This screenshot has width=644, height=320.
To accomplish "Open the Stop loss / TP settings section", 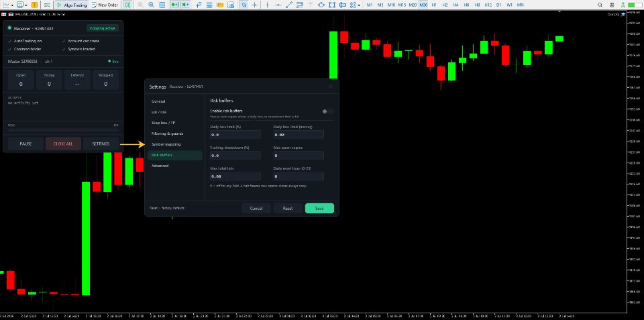I will point(175,123).
